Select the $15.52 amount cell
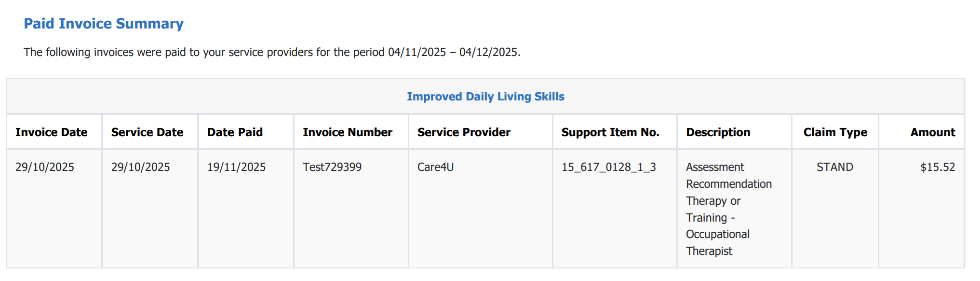This screenshot has width=980, height=281. pyautogui.click(x=938, y=167)
